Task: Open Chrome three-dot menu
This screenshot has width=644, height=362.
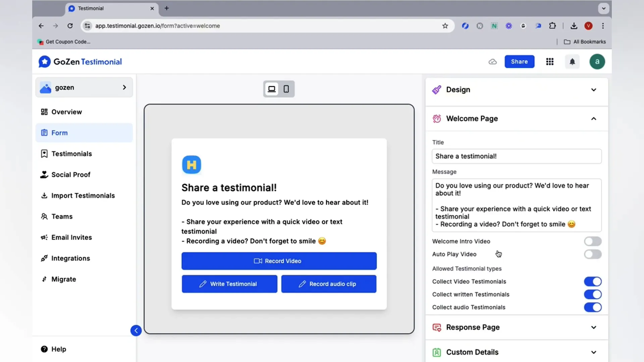Action: (603, 26)
